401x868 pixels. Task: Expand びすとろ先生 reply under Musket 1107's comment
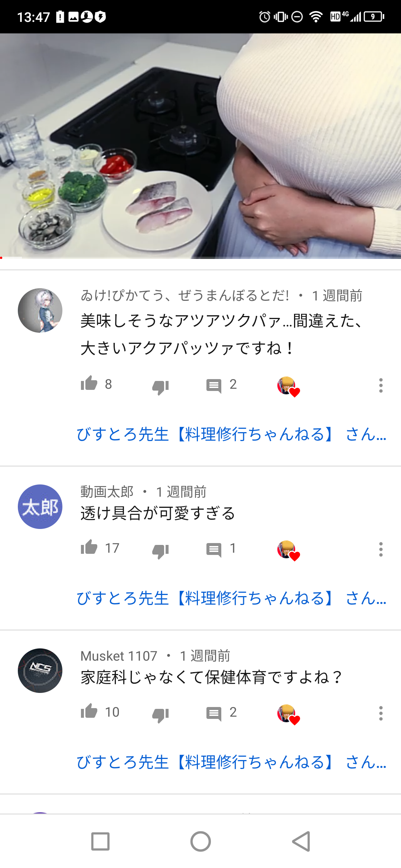pos(231,762)
